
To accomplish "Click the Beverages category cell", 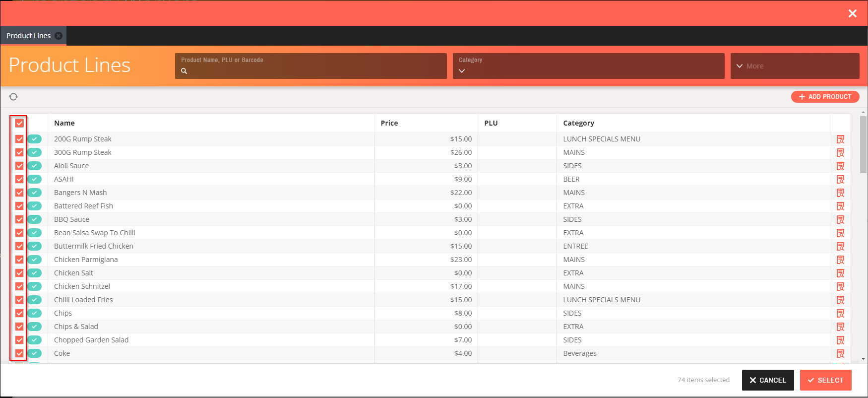I will [693, 353].
